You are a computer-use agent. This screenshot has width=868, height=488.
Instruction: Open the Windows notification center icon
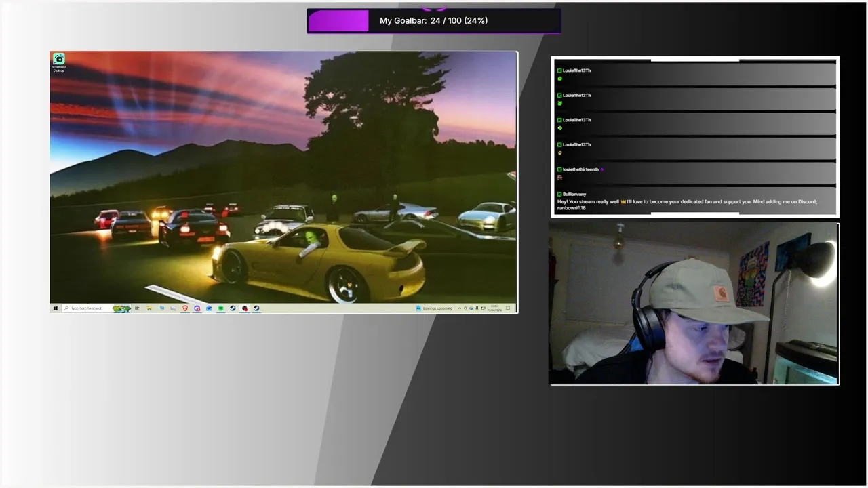[508, 308]
